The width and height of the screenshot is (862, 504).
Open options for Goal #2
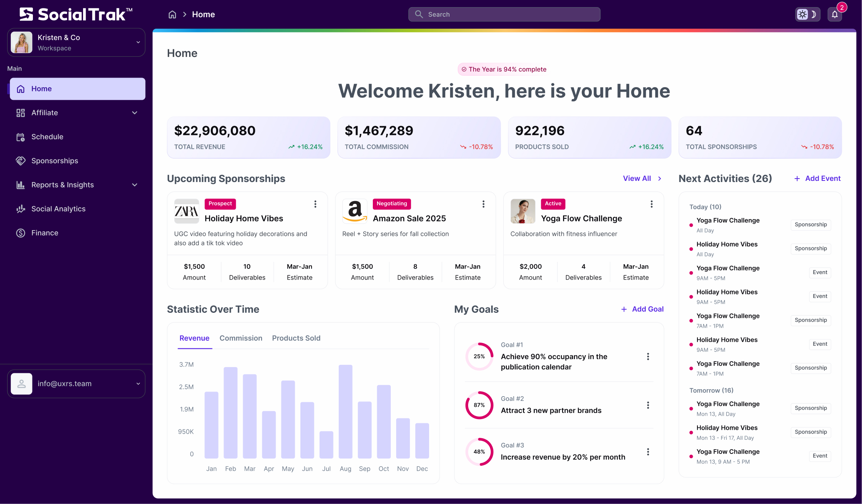tap(648, 405)
